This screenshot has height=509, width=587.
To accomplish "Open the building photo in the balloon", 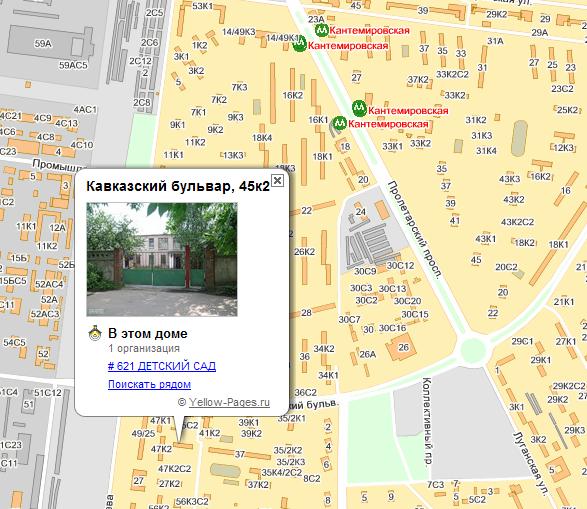I will (162, 259).
